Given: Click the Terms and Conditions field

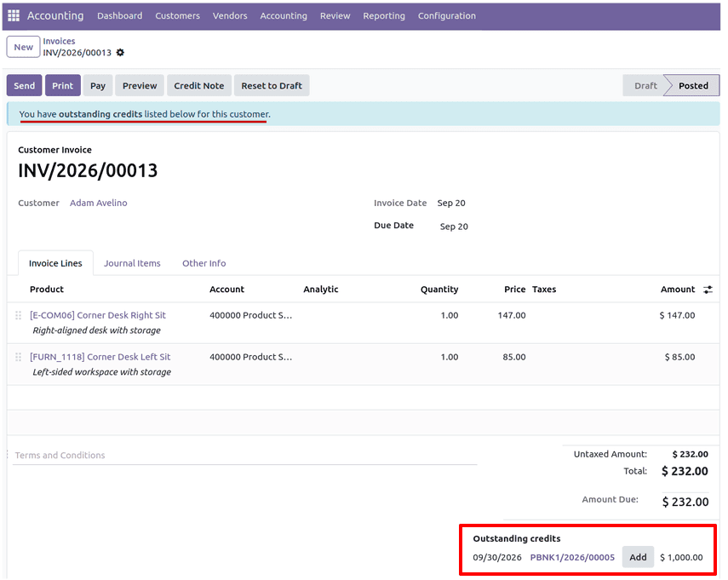Looking at the screenshot, I should click(245, 455).
